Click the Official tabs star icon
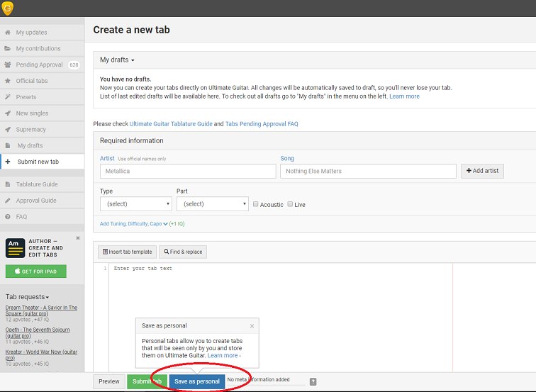The width and height of the screenshot is (536, 392). 8,81
